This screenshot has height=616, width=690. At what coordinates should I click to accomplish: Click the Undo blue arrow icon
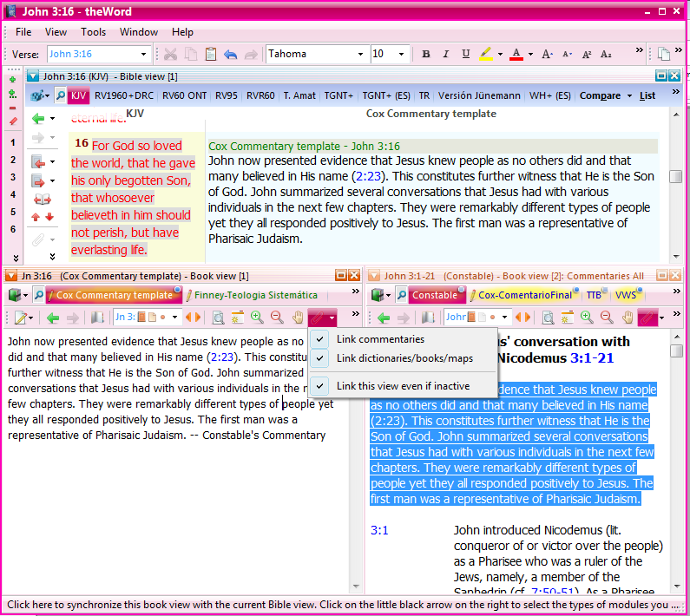pyautogui.click(x=231, y=54)
